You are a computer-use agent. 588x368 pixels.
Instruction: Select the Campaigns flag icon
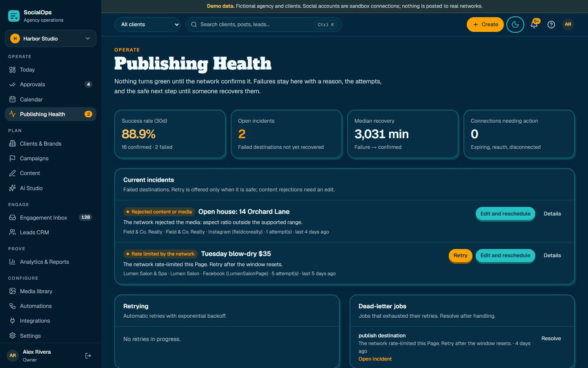pyautogui.click(x=12, y=158)
